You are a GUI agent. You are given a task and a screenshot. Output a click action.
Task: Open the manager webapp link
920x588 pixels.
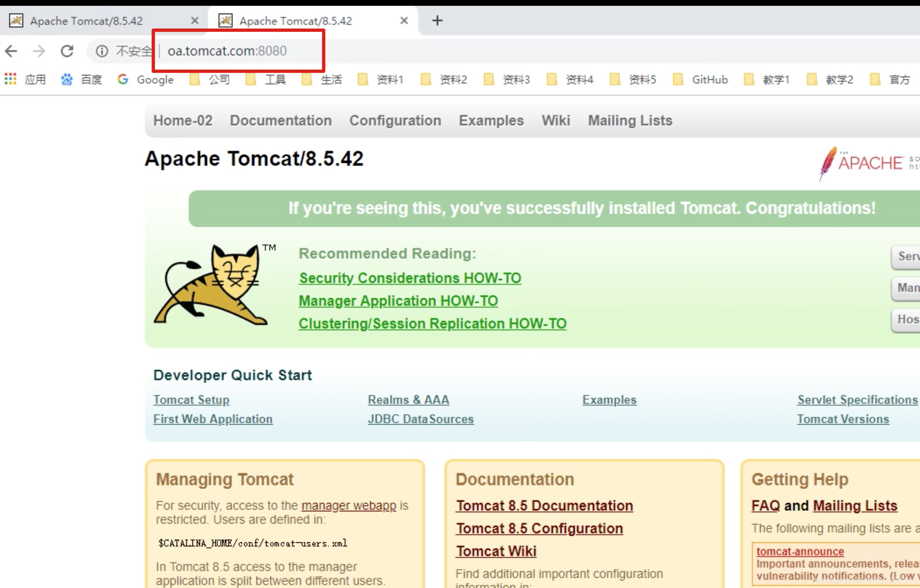(349, 505)
